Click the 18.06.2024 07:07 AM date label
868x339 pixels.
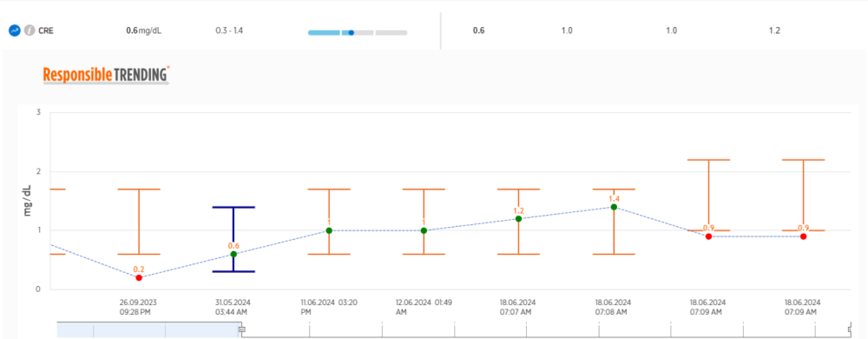[518, 308]
